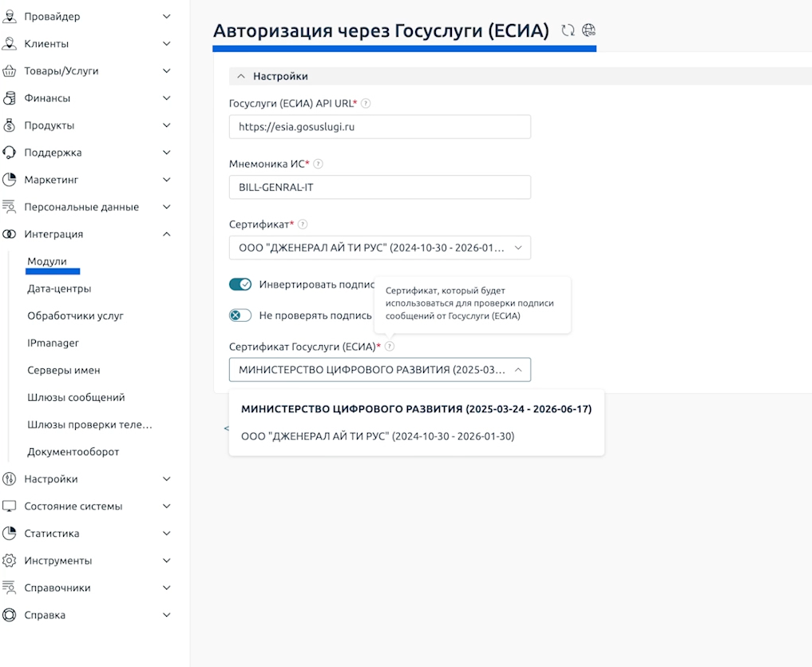
Task: Click the Интеграция linked circles icon
Action: click(10, 234)
